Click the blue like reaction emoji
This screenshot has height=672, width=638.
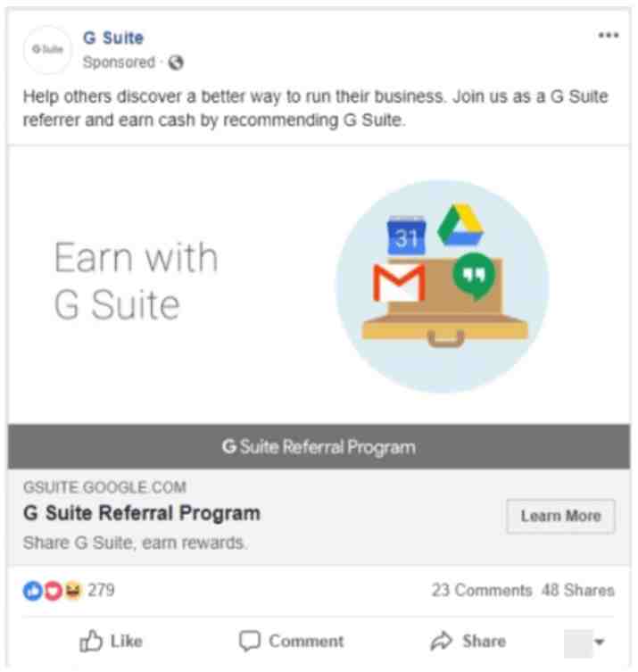(32, 591)
